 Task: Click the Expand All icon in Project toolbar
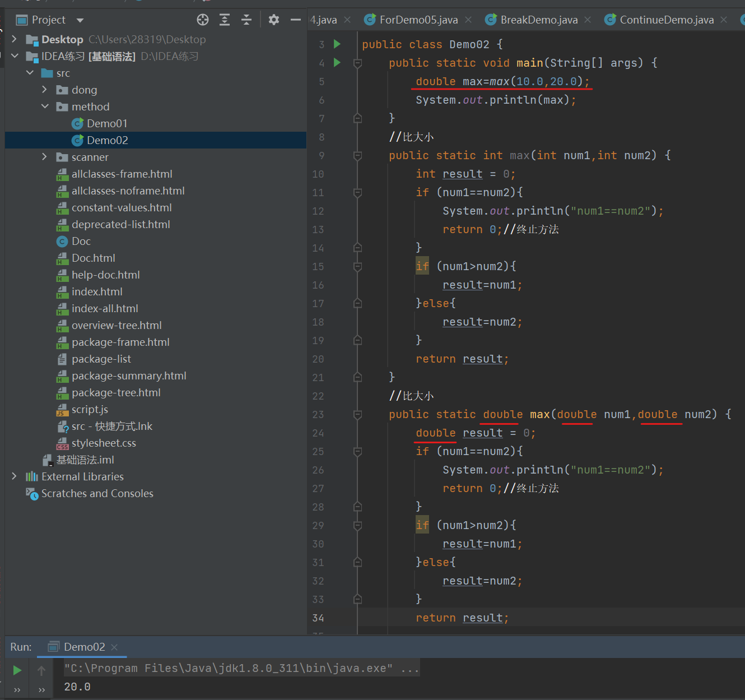tap(225, 20)
